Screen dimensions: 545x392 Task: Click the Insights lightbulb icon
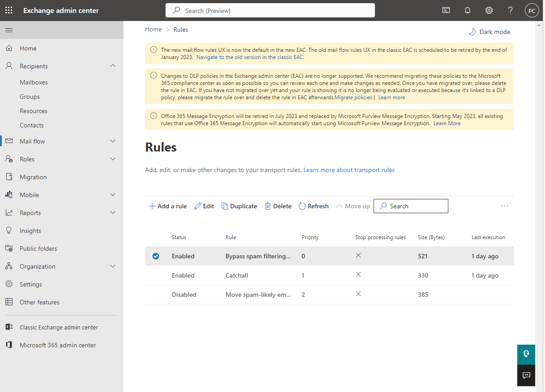click(9, 231)
